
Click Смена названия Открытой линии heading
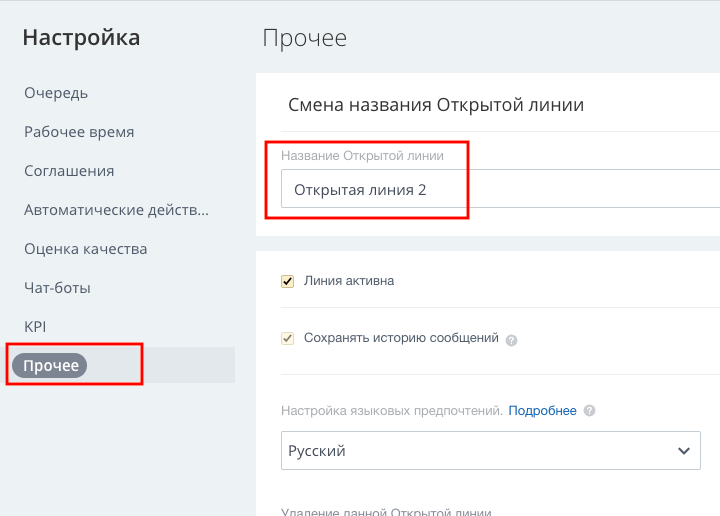tap(436, 105)
